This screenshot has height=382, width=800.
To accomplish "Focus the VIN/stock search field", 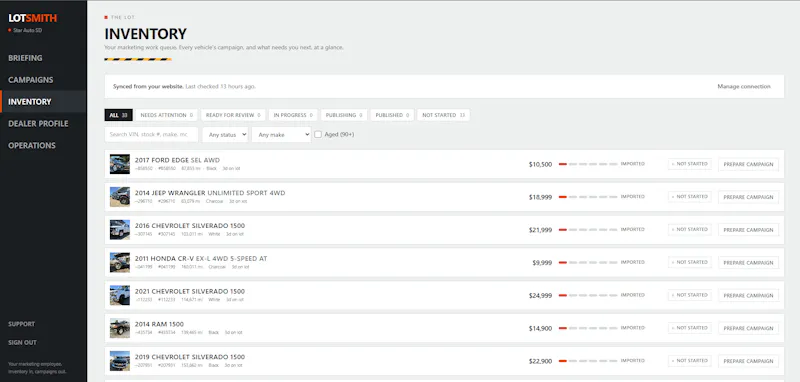I will (152, 135).
